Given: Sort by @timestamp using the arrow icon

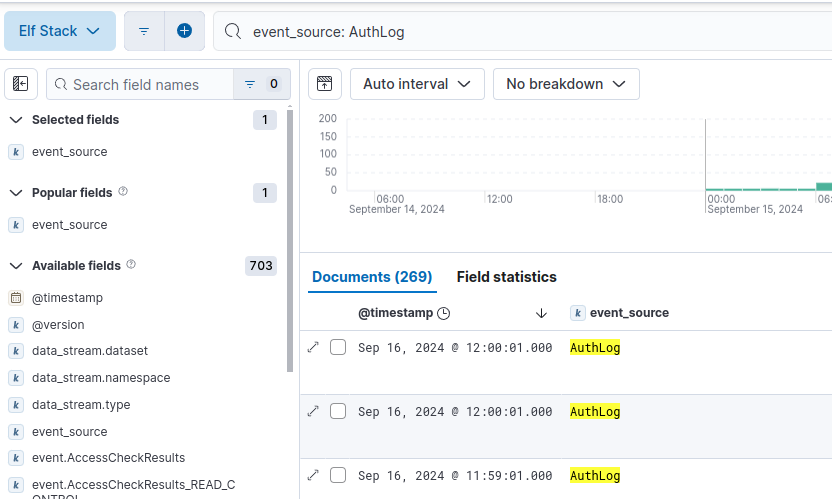Looking at the screenshot, I should pos(541,313).
